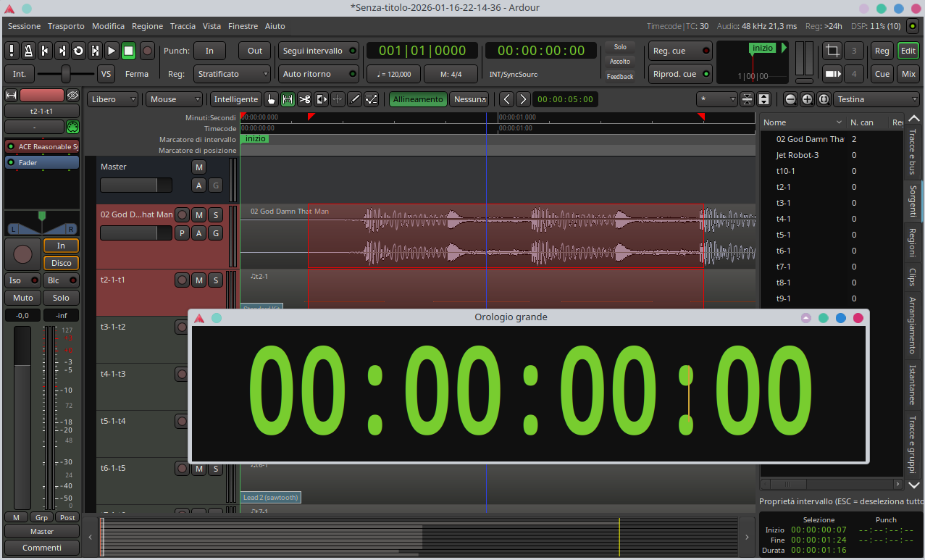Enable loop playback button
This screenshot has height=560, width=925.
78,51
